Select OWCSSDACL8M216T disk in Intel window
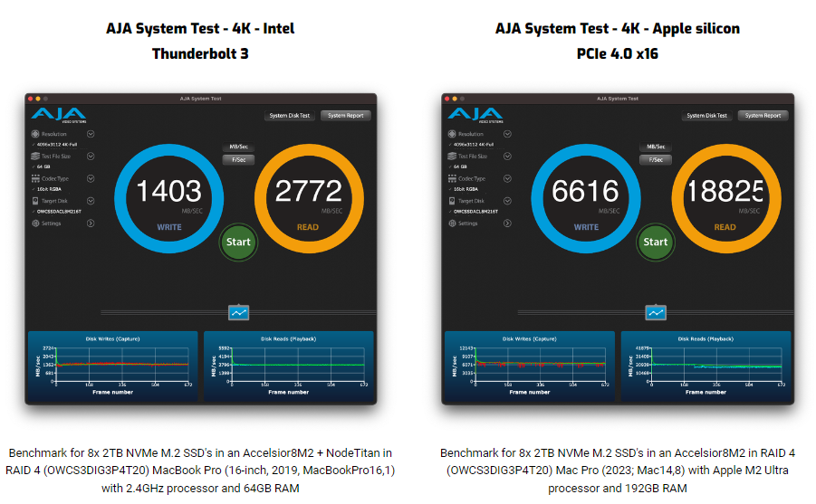Screen dimensions: 816x504 click(59, 212)
